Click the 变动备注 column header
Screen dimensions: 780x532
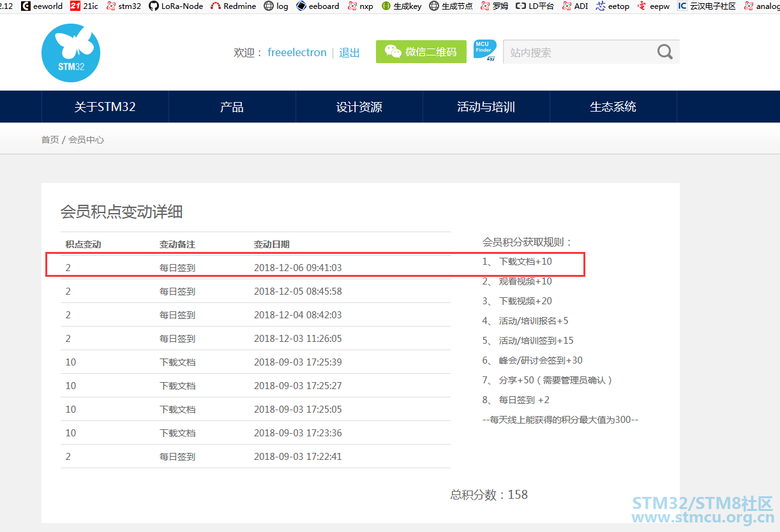177,244
